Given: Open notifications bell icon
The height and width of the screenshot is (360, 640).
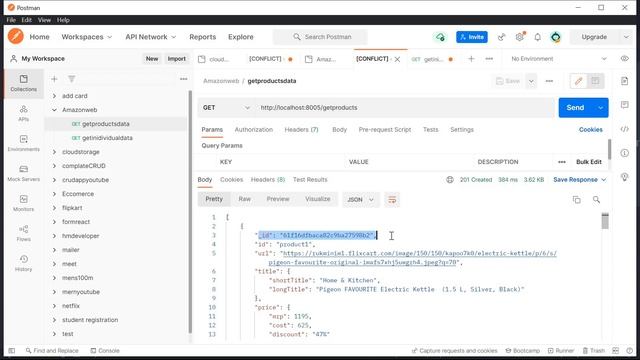Looking at the screenshot, I should coord(538,37).
